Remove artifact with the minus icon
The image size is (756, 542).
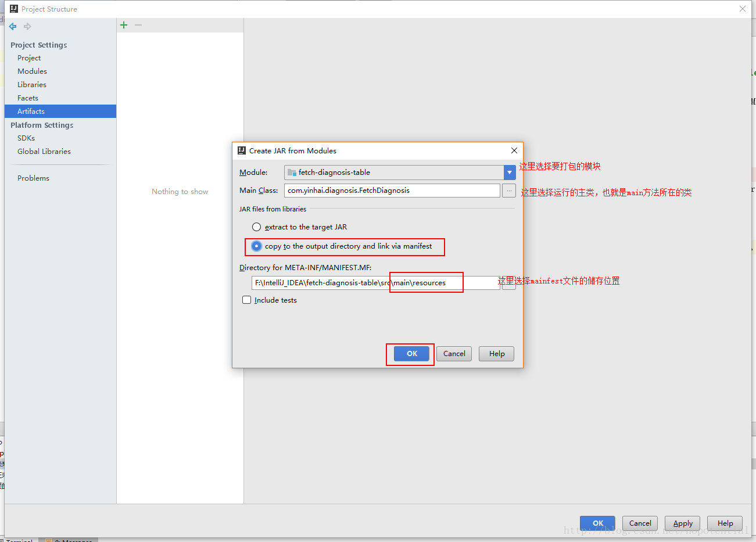point(138,25)
